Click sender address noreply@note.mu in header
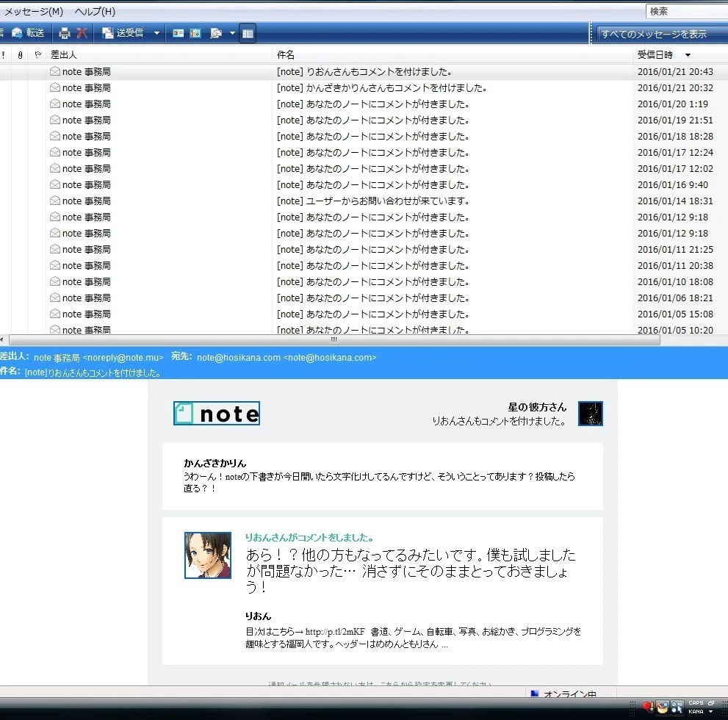 click(x=123, y=358)
